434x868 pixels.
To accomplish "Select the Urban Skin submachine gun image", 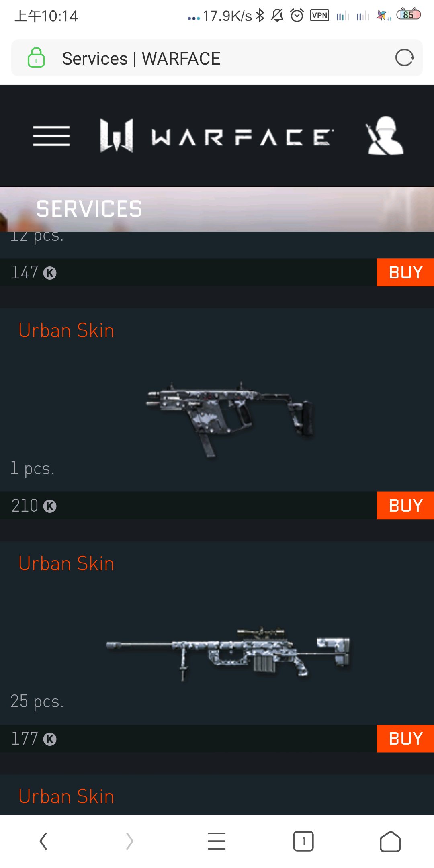I will coord(230,419).
